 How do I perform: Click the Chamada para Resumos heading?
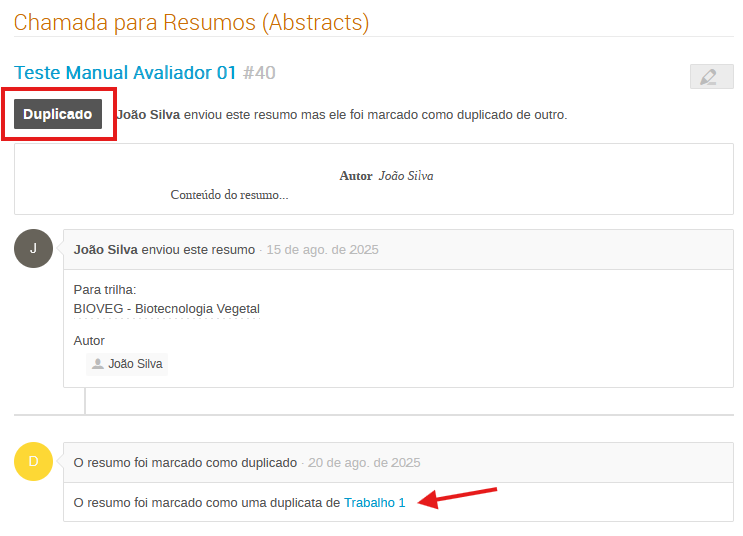click(191, 21)
